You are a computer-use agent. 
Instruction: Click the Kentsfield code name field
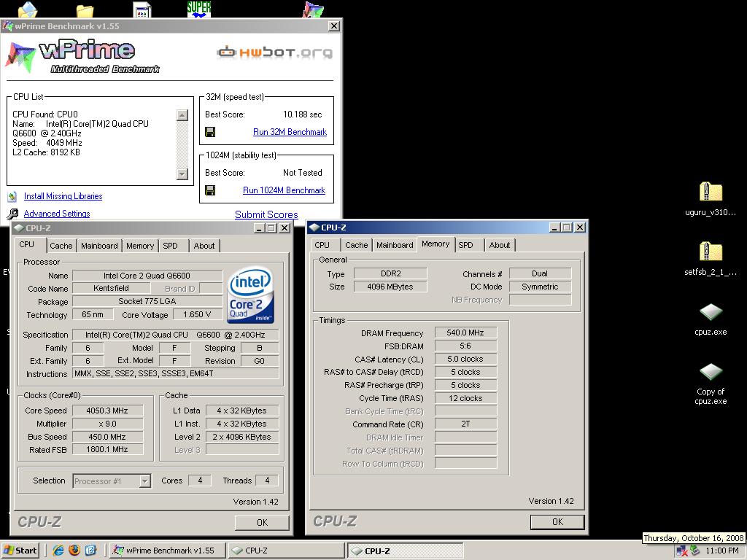pyautogui.click(x=111, y=288)
